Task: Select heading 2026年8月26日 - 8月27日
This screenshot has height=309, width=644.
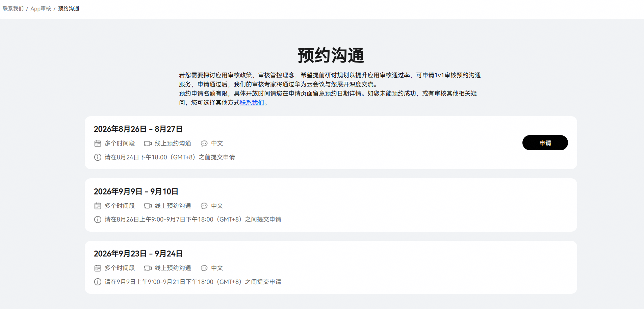Action: (x=138, y=129)
